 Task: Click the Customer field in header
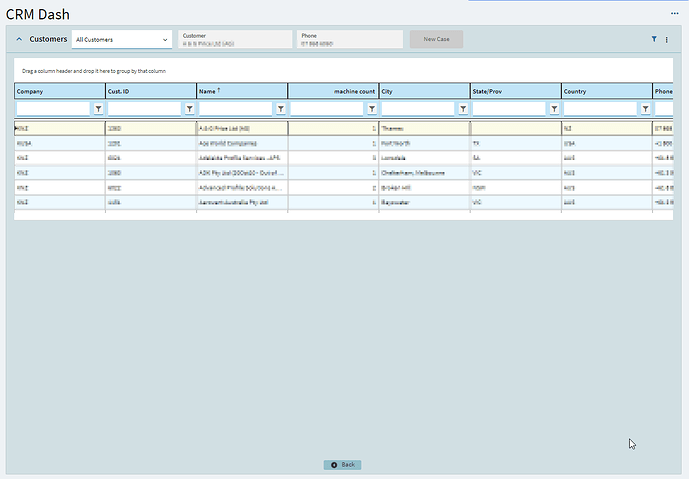point(235,39)
